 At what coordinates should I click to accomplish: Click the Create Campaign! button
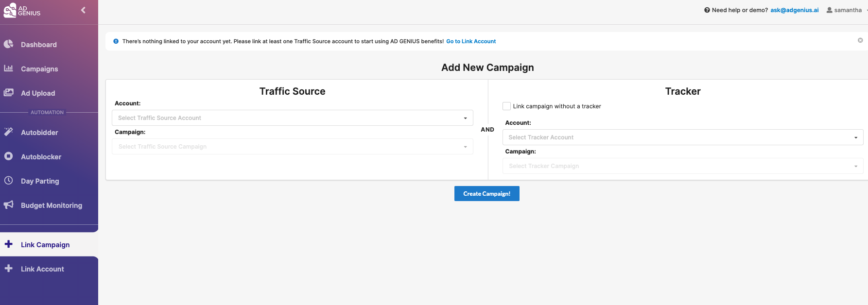(487, 194)
